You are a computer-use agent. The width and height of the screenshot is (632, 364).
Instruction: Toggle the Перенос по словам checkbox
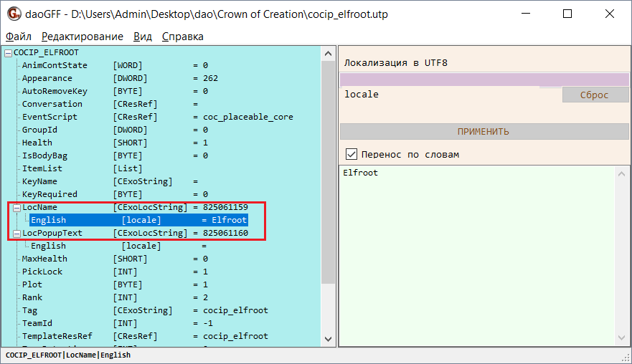352,154
